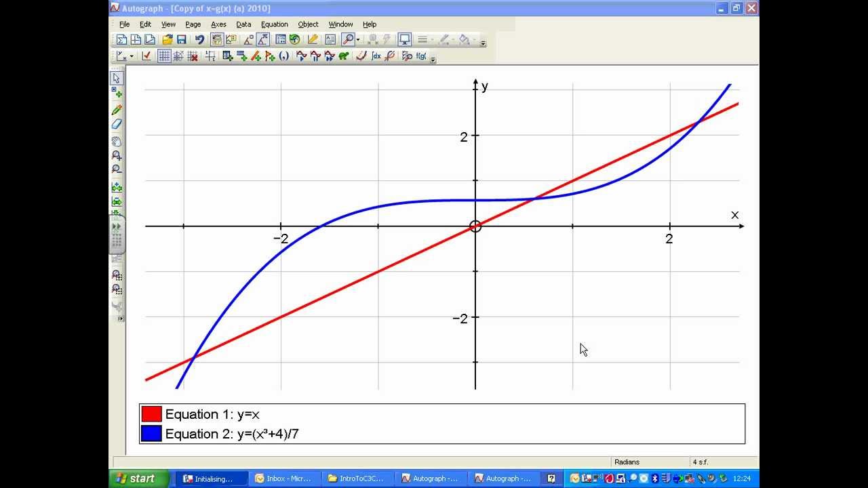
Task: Toggle Slow Plot turtle mode
Action: click(x=343, y=56)
